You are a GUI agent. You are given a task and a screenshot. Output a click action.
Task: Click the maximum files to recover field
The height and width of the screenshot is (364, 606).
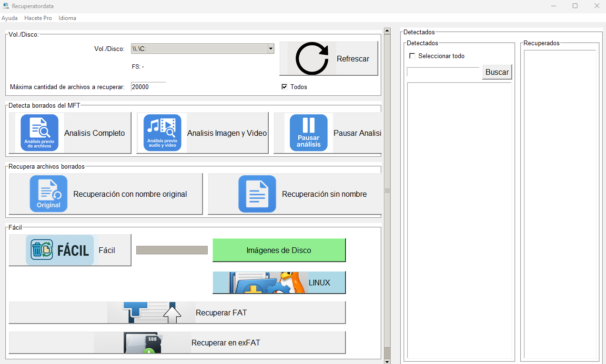point(148,87)
